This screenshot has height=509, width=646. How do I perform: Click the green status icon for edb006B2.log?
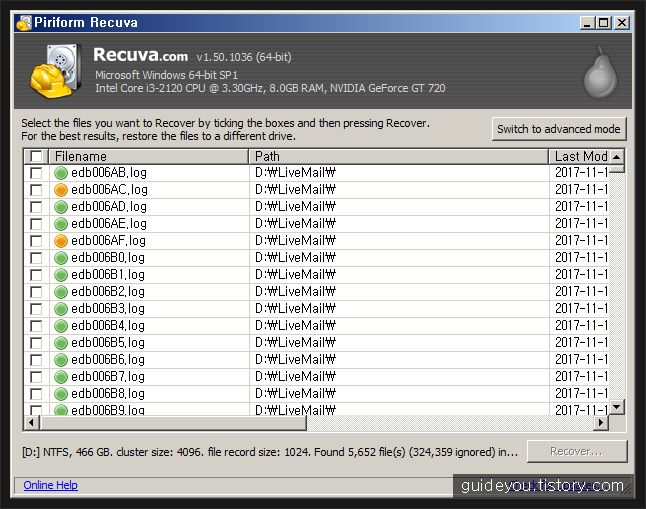tap(61, 292)
